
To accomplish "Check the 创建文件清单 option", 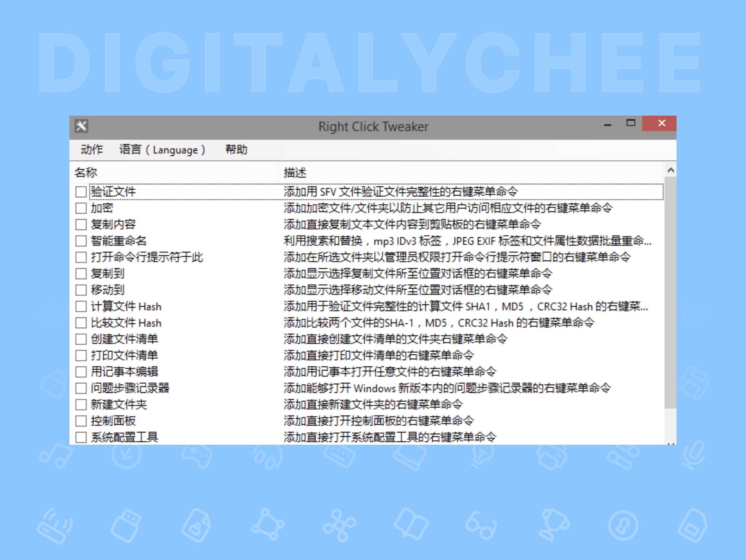I will [x=81, y=339].
